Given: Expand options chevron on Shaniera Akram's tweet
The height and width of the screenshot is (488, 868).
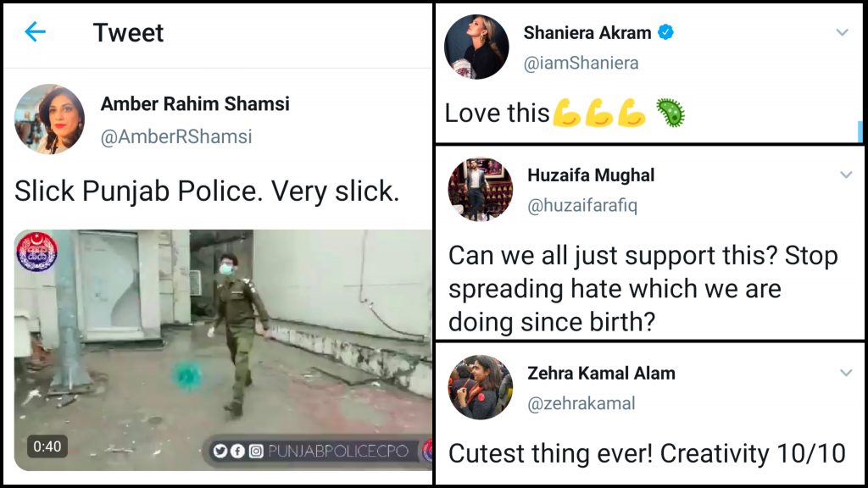Looking at the screenshot, I should [x=842, y=33].
